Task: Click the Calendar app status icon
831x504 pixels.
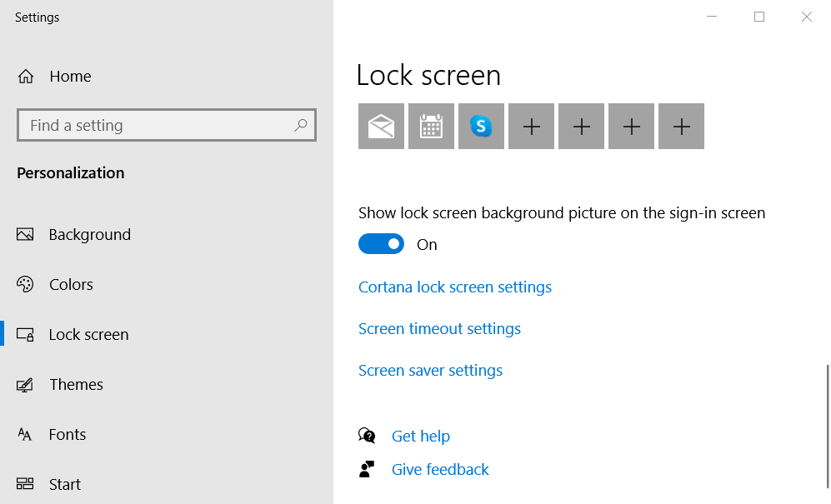Action: point(431,127)
